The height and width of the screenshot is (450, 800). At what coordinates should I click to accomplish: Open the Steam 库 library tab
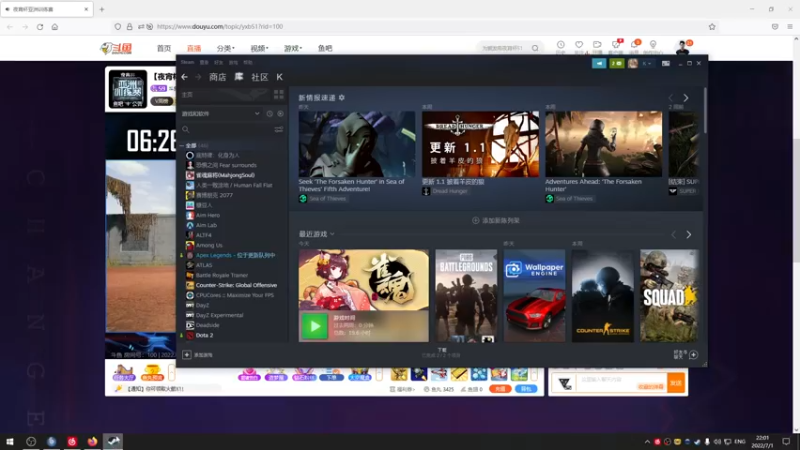click(x=239, y=77)
